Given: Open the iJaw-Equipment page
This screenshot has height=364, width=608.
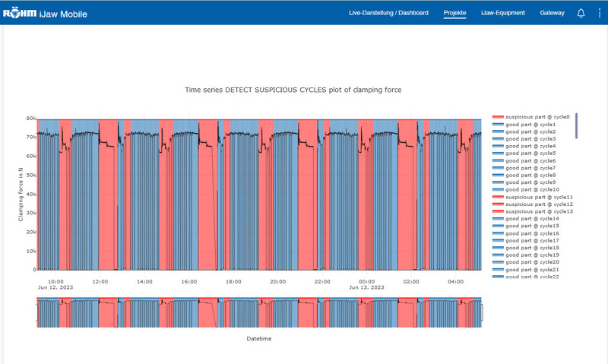Looking at the screenshot, I should (x=503, y=13).
